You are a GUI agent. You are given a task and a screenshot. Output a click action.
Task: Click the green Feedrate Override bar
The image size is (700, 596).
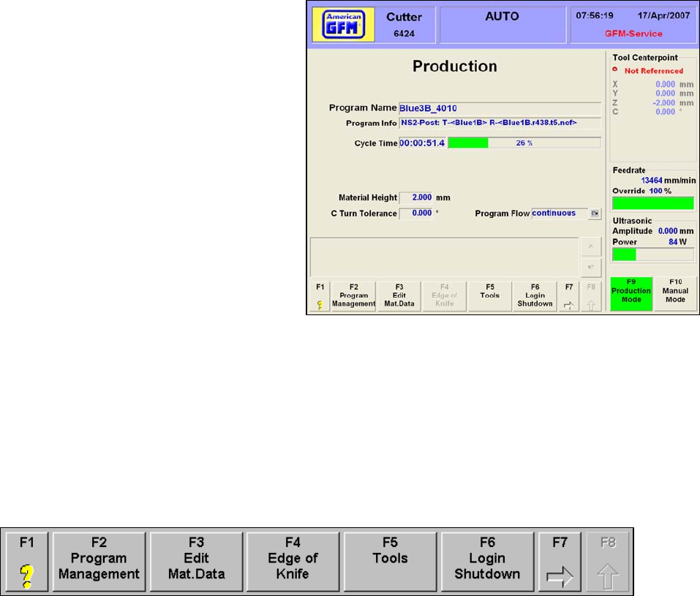pos(652,203)
